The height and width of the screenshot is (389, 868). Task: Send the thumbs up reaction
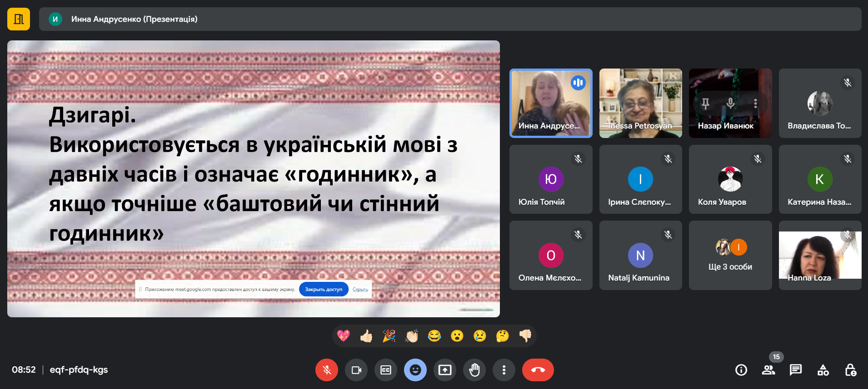coord(366,336)
